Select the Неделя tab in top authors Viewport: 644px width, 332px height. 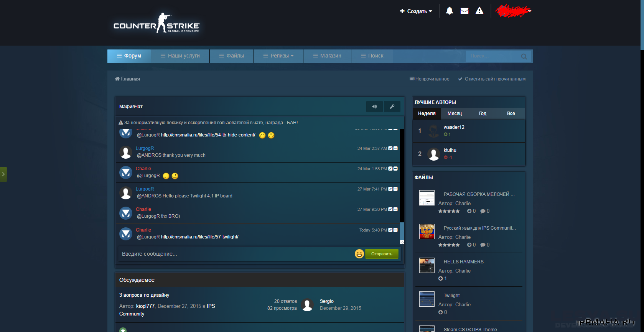[427, 113]
